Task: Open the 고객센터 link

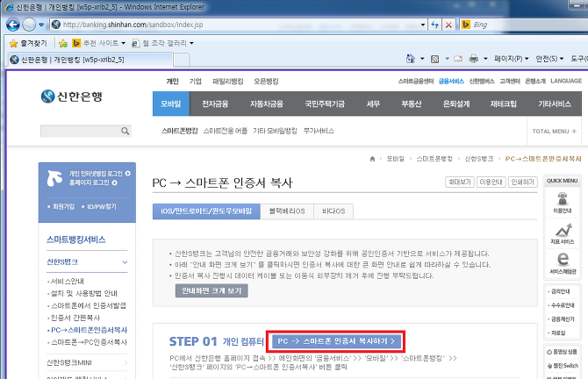Action: 510,81
